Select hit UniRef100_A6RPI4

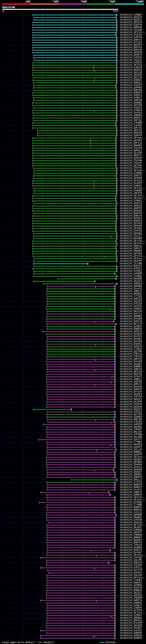pyautogui.click(x=131, y=600)
